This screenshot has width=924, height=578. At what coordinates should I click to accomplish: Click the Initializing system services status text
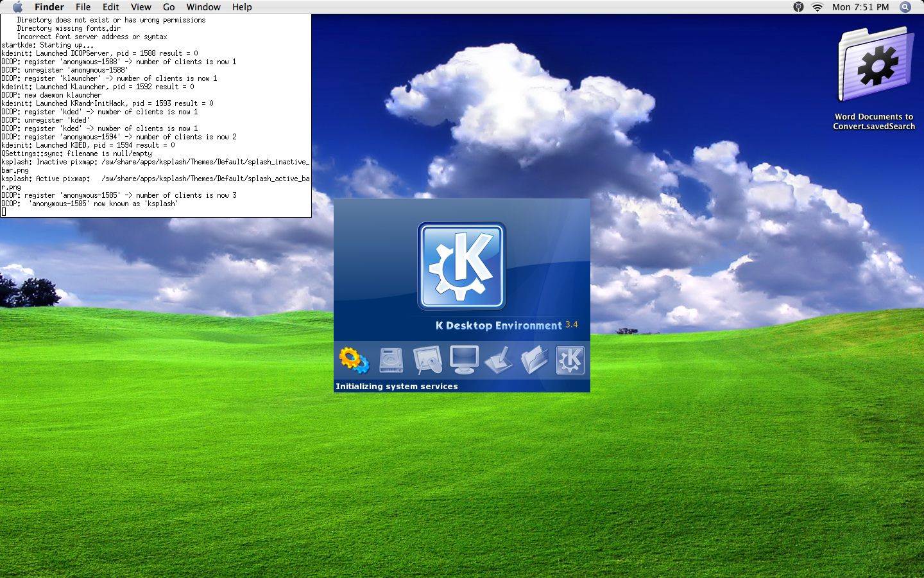pyautogui.click(x=397, y=386)
